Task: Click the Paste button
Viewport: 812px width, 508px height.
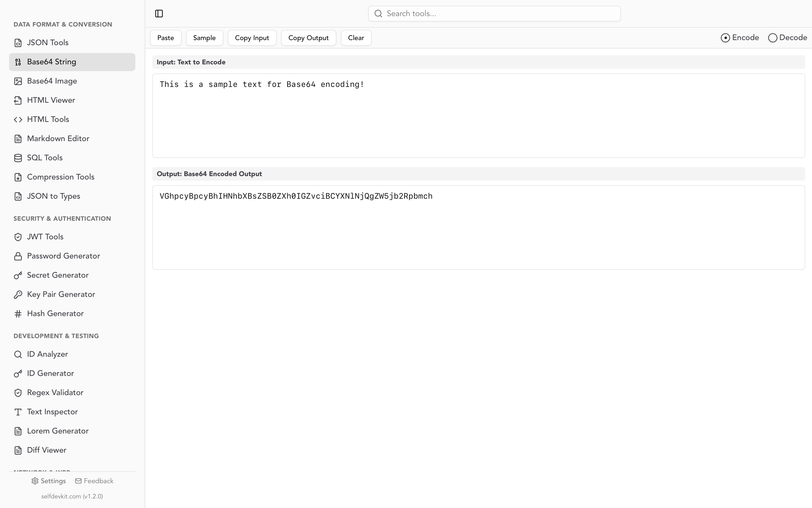Action: click(166, 38)
